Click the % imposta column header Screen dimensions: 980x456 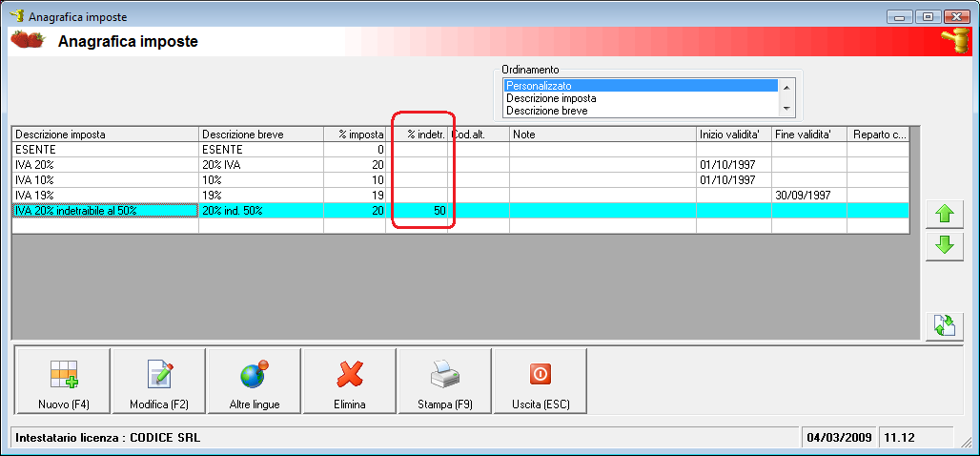pos(355,135)
